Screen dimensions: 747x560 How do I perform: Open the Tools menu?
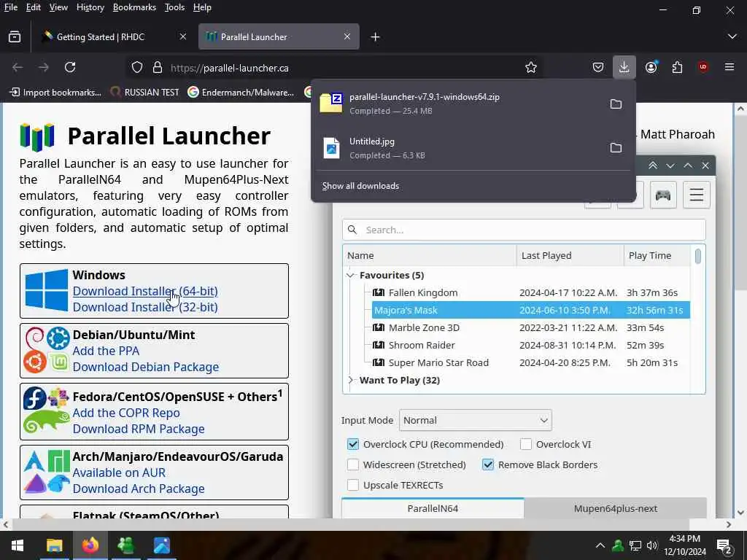point(174,7)
